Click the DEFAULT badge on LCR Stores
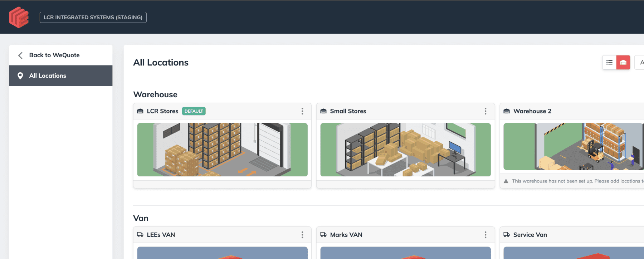Image resolution: width=644 pixels, height=259 pixels. click(194, 111)
